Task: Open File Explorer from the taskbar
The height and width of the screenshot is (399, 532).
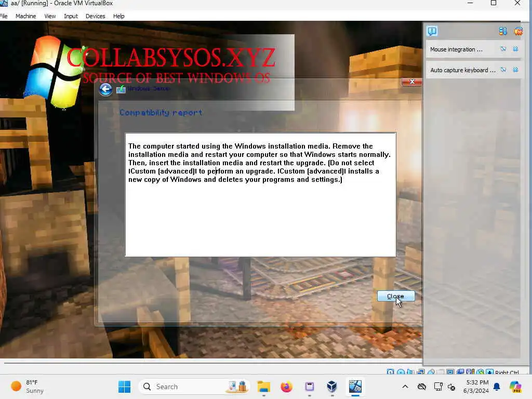Action: tap(263, 387)
